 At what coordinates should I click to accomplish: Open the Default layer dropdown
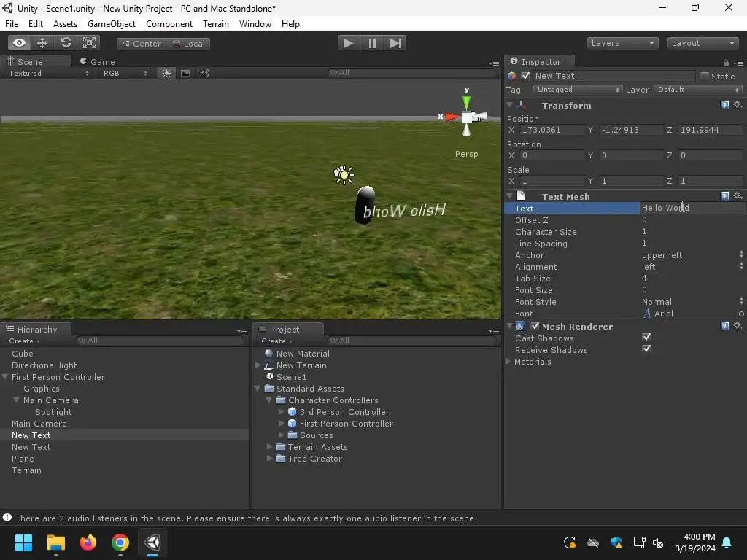698,90
